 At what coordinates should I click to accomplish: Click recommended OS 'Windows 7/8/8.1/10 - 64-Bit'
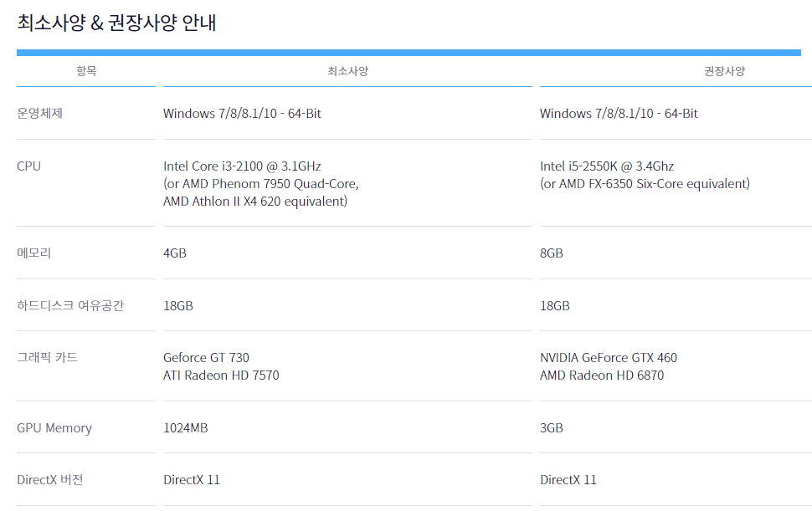[x=619, y=113]
